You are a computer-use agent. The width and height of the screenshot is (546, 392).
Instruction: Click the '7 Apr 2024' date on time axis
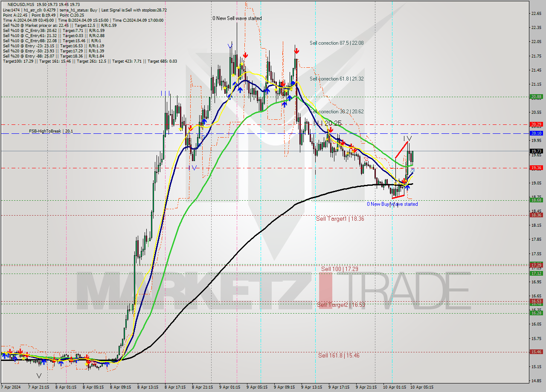[11, 387]
